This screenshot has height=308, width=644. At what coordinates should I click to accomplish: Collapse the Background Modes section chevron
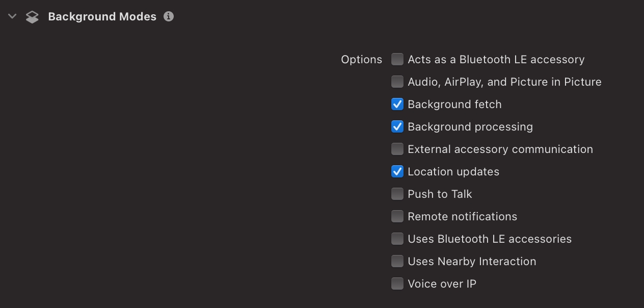[13, 16]
